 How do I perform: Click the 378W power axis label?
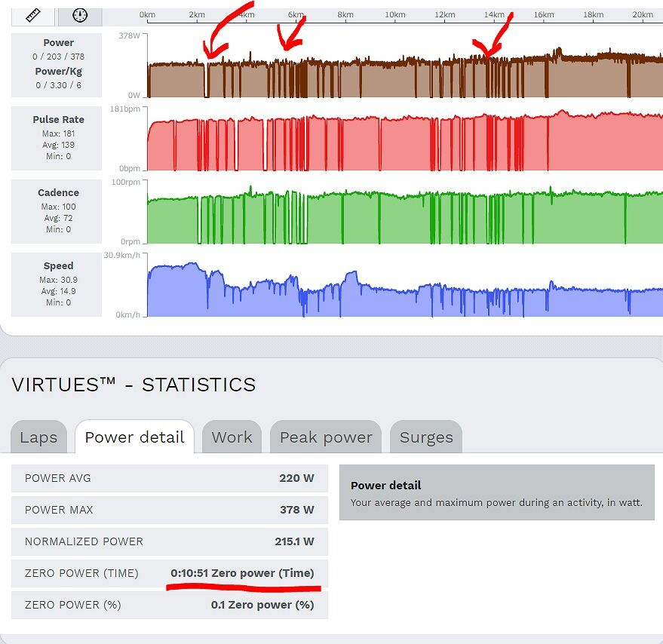point(129,35)
